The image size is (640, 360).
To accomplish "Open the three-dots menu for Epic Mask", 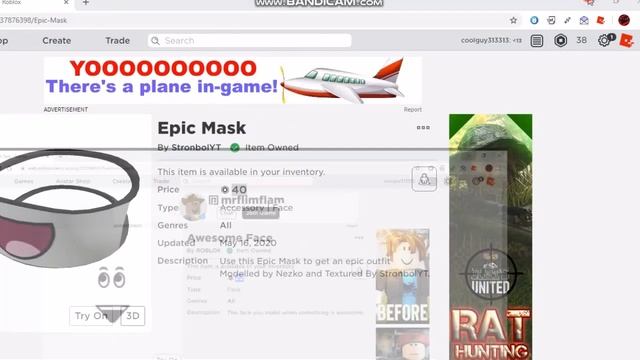I will point(423,128).
